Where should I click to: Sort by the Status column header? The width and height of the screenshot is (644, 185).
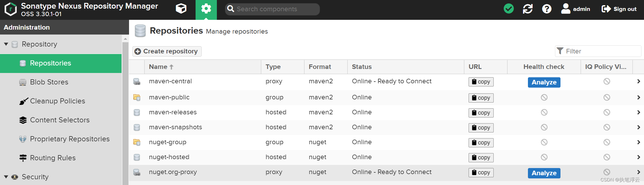coord(406,67)
